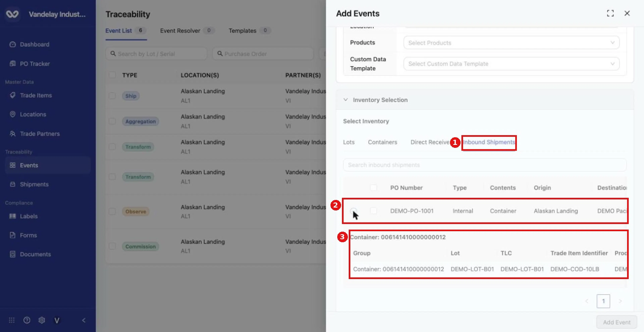Click the Add Event button
This screenshot has width=644, height=332.
coord(616,322)
